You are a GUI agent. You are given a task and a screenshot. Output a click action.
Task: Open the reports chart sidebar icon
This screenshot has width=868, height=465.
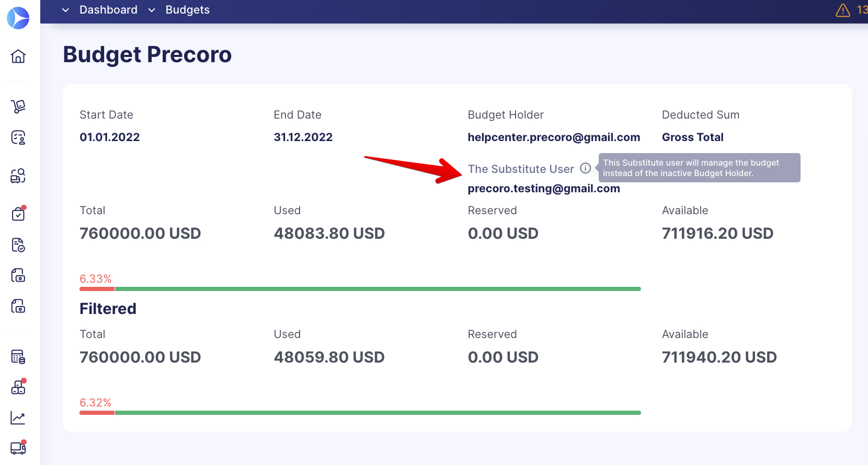click(18, 417)
